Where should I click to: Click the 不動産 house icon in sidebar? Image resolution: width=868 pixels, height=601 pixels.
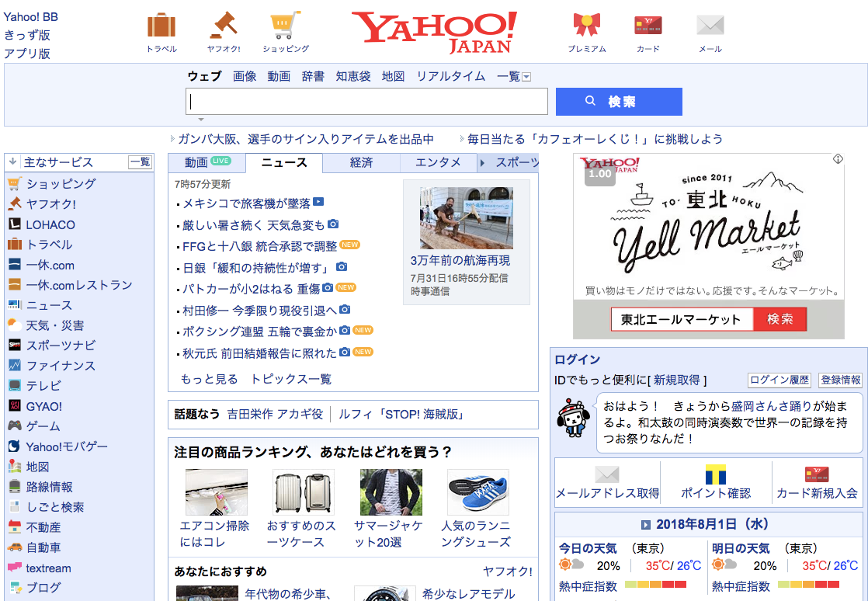coord(15,526)
